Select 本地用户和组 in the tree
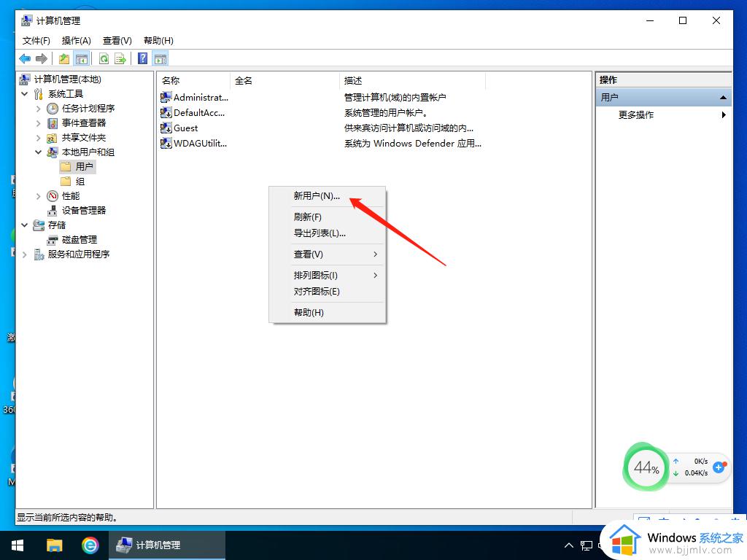The height and width of the screenshot is (560, 747). pos(88,152)
